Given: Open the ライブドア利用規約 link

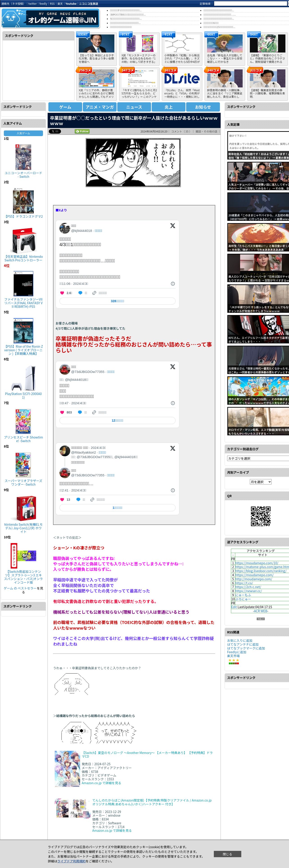Looking at the screenshot, I should pyautogui.click(x=71, y=861).
